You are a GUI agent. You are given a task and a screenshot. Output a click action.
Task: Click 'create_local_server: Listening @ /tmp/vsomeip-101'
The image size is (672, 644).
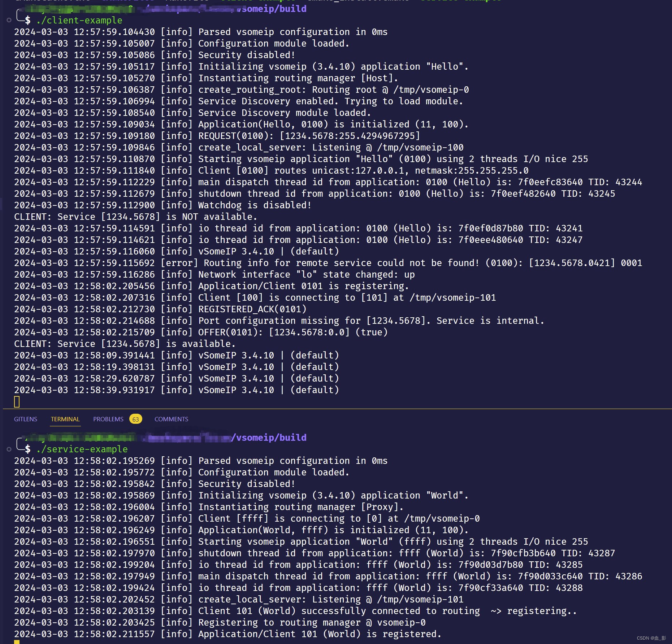(x=239, y=599)
